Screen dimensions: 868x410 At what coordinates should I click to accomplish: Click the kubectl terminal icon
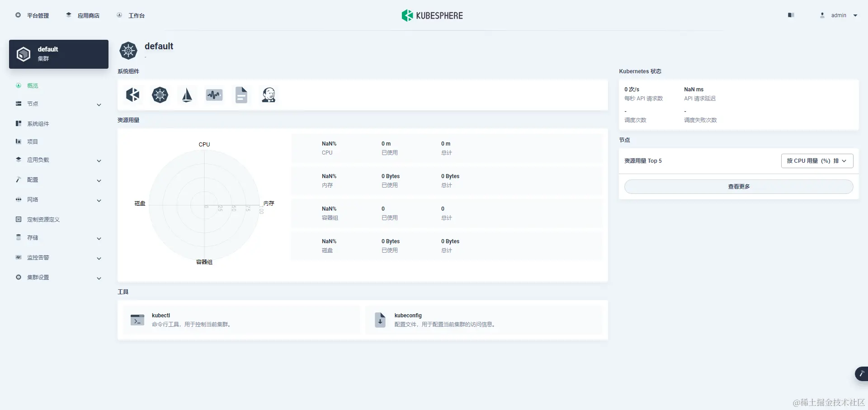[x=137, y=320]
